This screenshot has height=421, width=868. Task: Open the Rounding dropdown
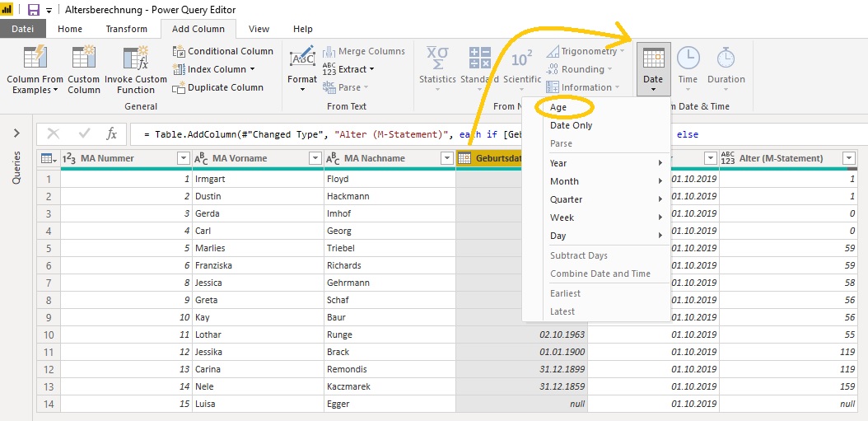tap(580, 69)
